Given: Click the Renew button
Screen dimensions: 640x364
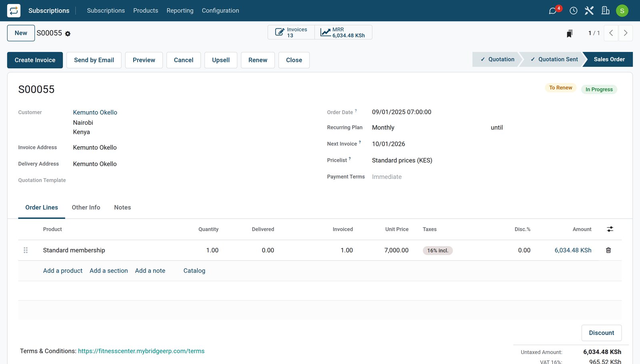Looking at the screenshot, I should pos(258,60).
